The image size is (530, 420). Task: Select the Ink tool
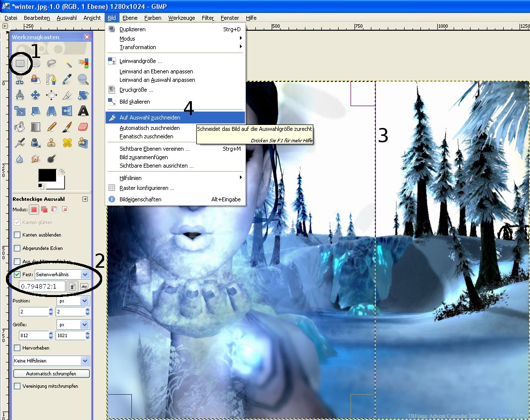coord(36,143)
